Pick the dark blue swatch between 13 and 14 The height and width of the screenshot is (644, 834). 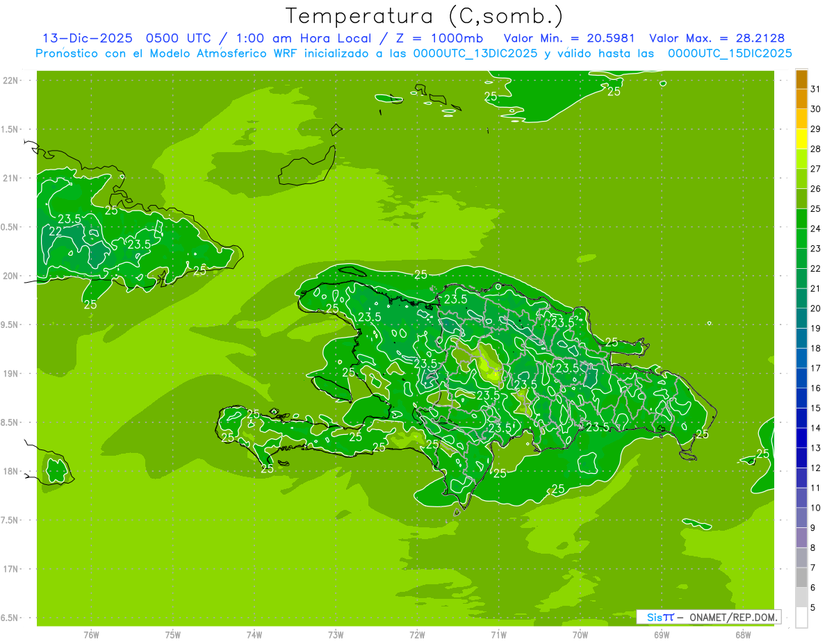click(x=801, y=438)
